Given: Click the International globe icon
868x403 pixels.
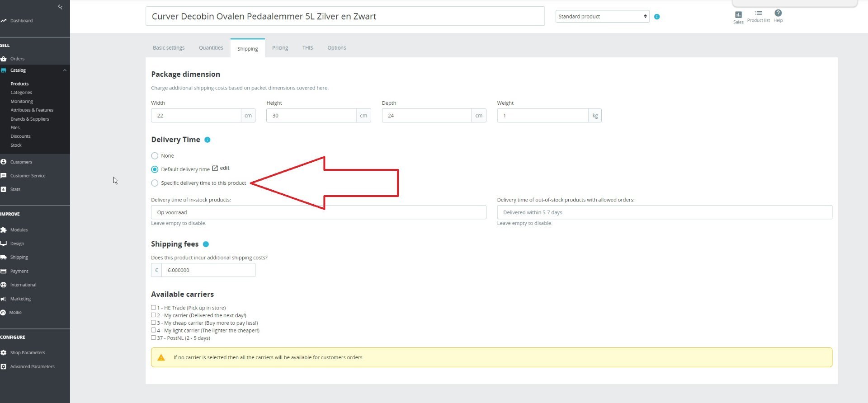Looking at the screenshot, I should [x=4, y=285].
